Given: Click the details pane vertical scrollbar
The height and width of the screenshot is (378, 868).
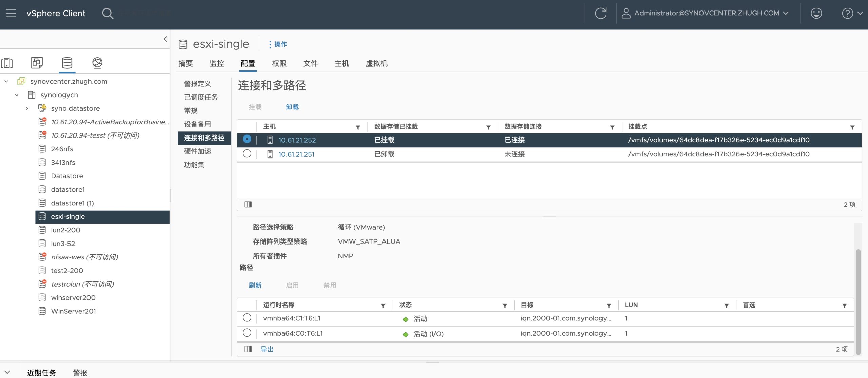Looking at the screenshot, I should pos(858,301).
